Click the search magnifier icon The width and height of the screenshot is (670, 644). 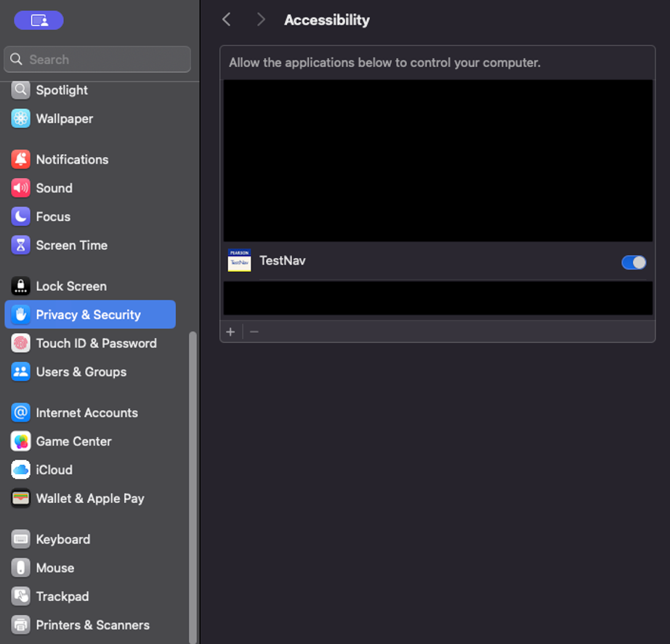click(x=16, y=59)
